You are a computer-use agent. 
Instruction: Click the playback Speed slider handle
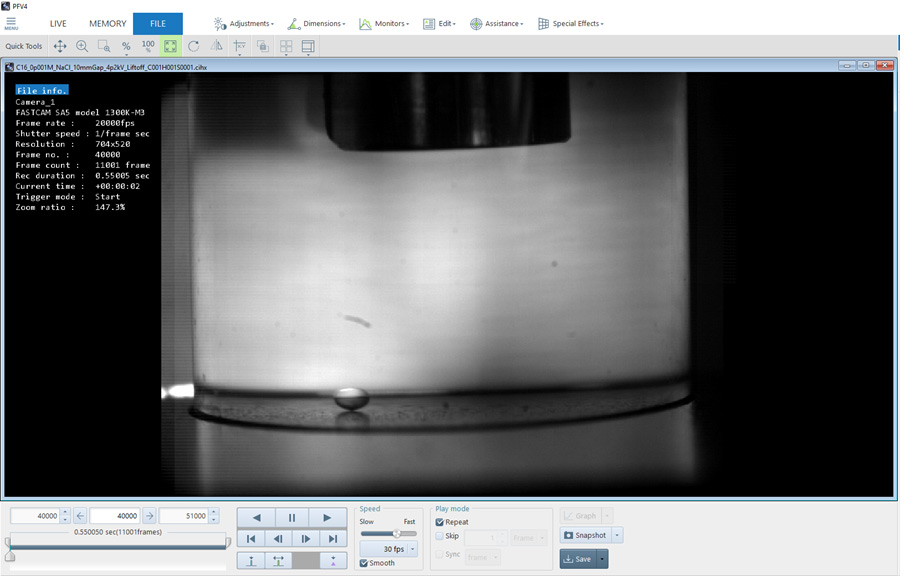click(x=396, y=534)
